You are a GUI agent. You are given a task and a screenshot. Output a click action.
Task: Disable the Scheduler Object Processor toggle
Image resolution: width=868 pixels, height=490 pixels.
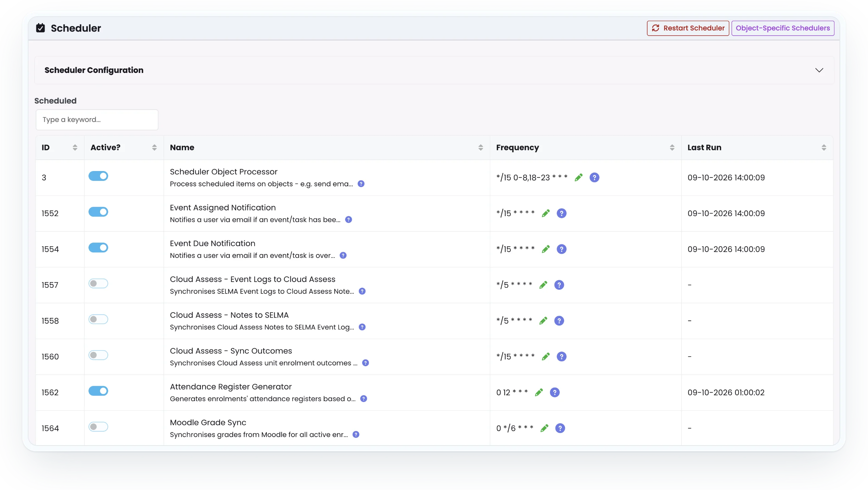98,176
